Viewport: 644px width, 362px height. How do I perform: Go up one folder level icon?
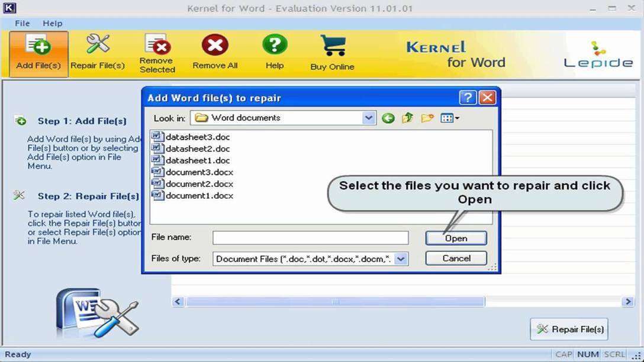click(x=407, y=119)
